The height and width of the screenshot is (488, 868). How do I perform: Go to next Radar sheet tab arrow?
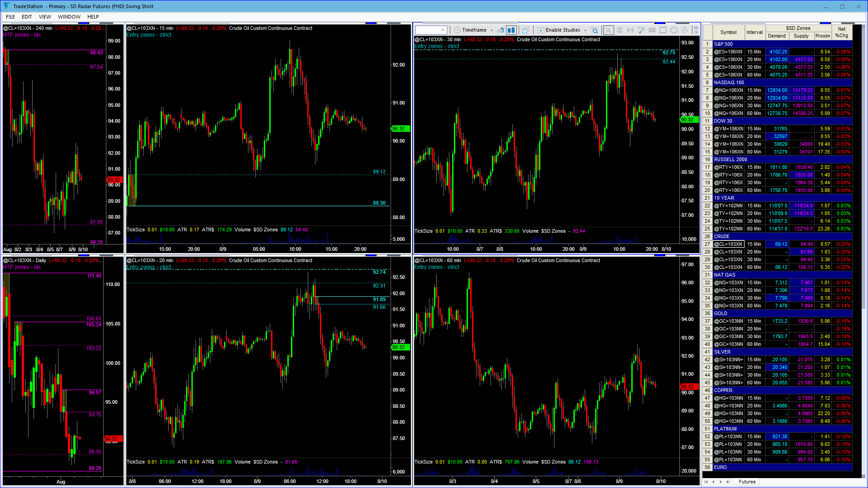coord(720,482)
